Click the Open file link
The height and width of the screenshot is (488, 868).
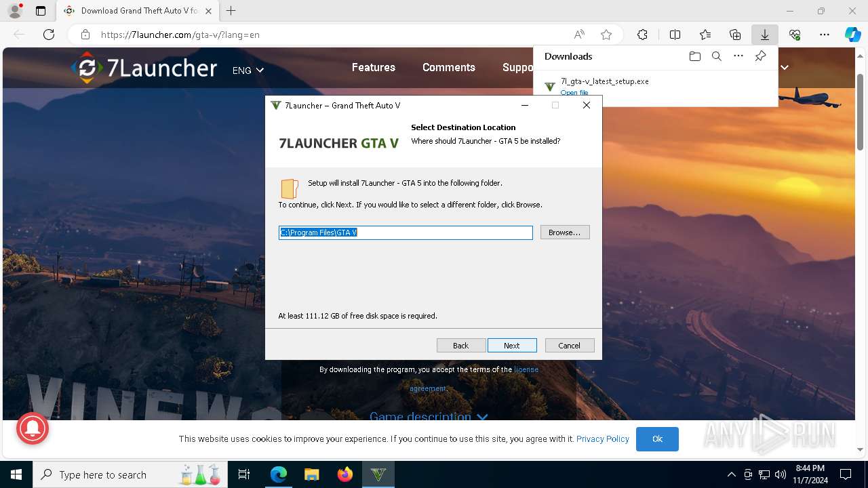click(x=574, y=93)
